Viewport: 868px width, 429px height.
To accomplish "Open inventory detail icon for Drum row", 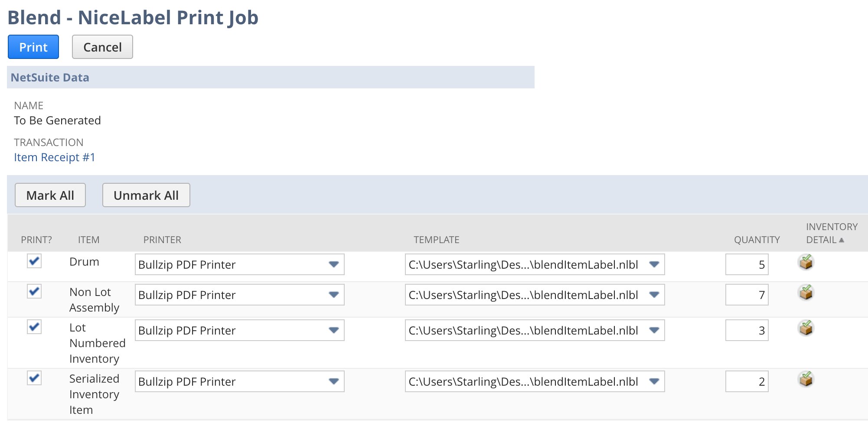I will pyautogui.click(x=806, y=263).
